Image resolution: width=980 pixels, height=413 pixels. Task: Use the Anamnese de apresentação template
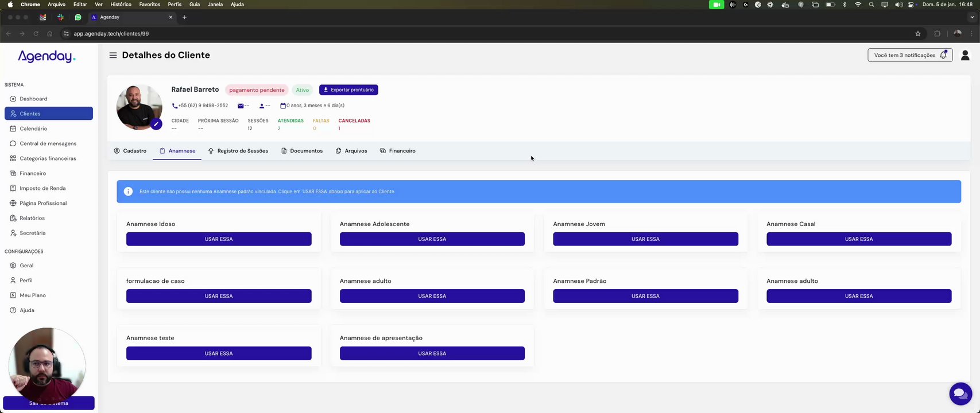(x=432, y=353)
